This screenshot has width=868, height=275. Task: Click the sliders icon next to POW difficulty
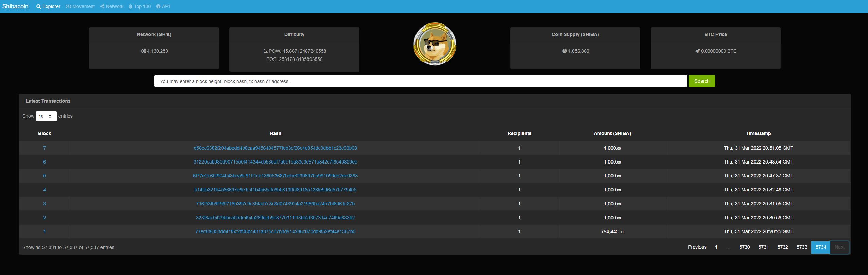coord(265,51)
